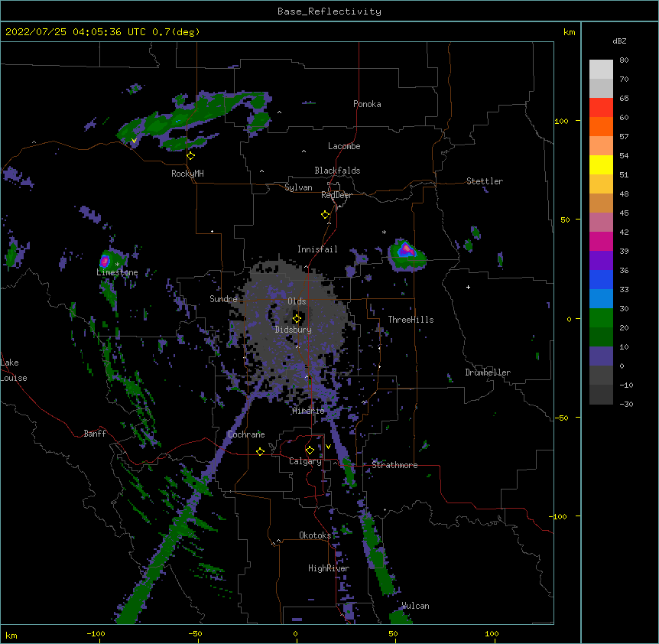Click the Limestone label
Image resolution: width=659 pixels, height=644 pixels.
(117, 272)
